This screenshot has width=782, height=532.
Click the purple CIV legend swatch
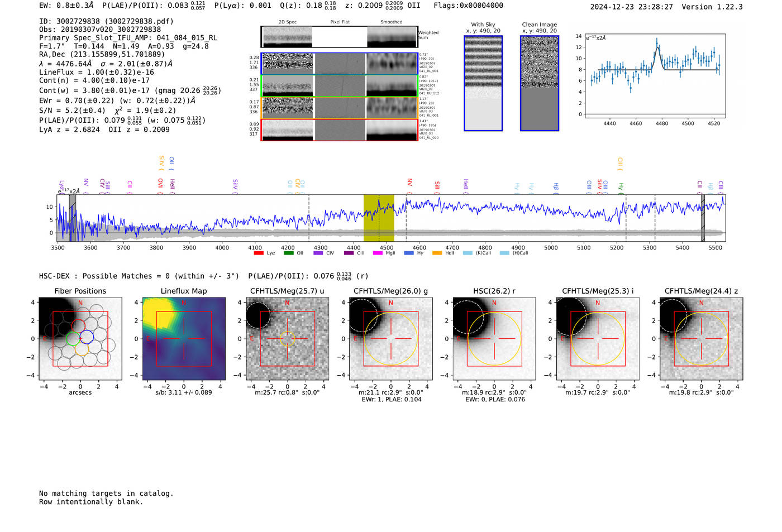[x=318, y=253]
